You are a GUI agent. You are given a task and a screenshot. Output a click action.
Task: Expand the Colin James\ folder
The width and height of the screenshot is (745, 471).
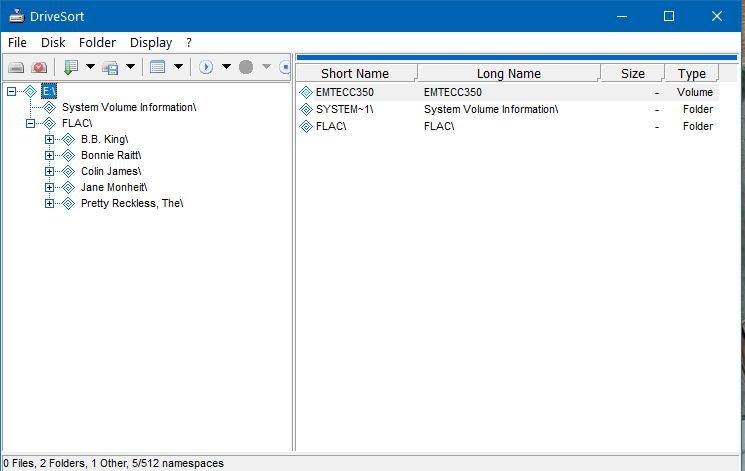point(49,171)
